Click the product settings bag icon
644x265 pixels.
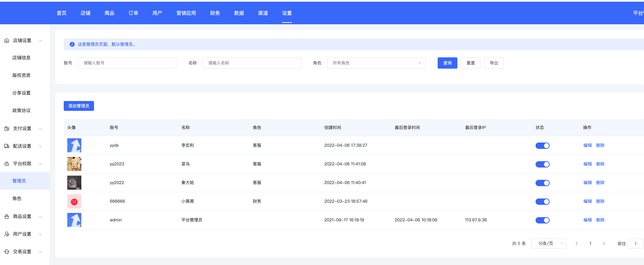tap(7, 217)
